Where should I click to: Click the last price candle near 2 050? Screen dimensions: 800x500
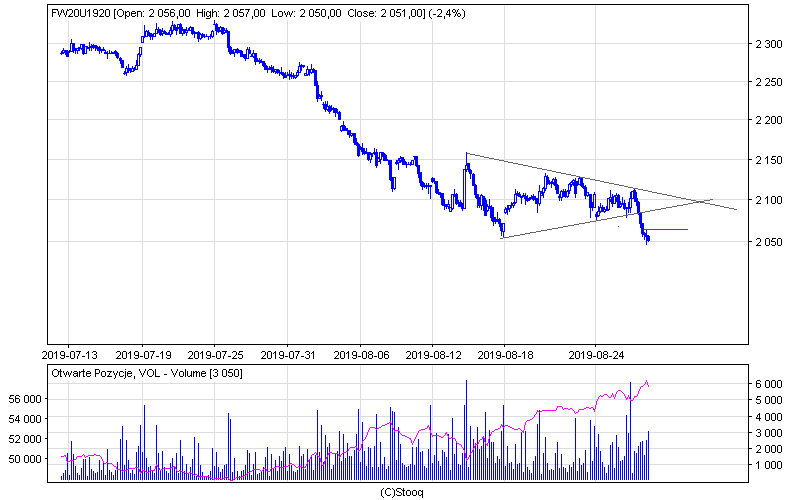pos(648,238)
